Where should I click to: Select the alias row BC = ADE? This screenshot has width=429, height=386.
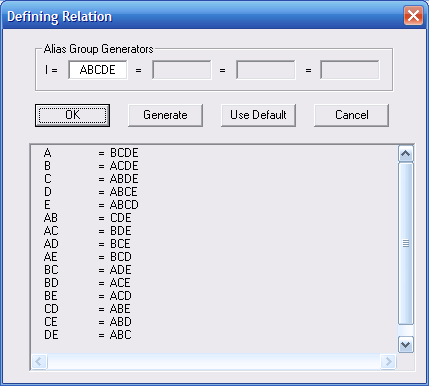click(87, 270)
